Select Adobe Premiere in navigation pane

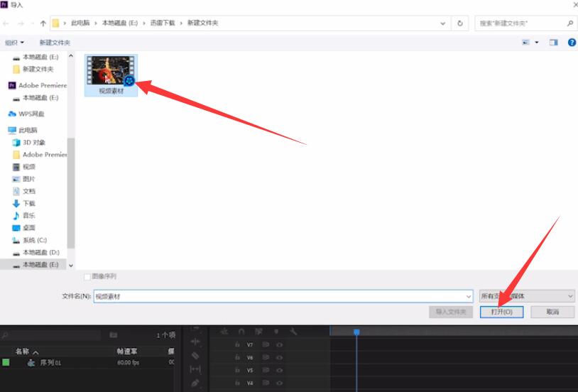click(42, 85)
